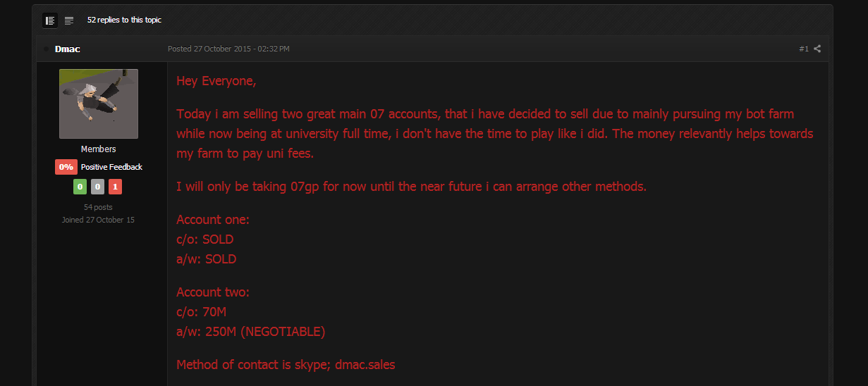Click Dmac's avatar image
Viewport: 868px width, 386px height.
pos(99,104)
